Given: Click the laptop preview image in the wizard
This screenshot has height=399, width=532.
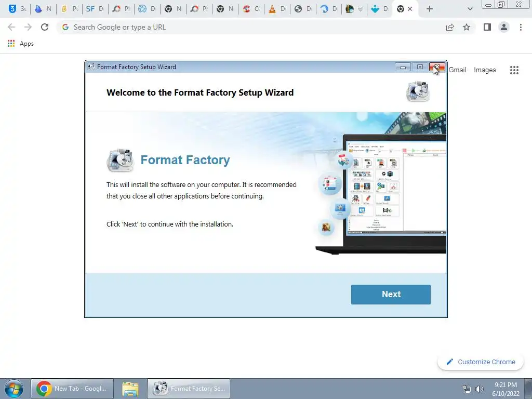Looking at the screenshot, I should point(381,194).
